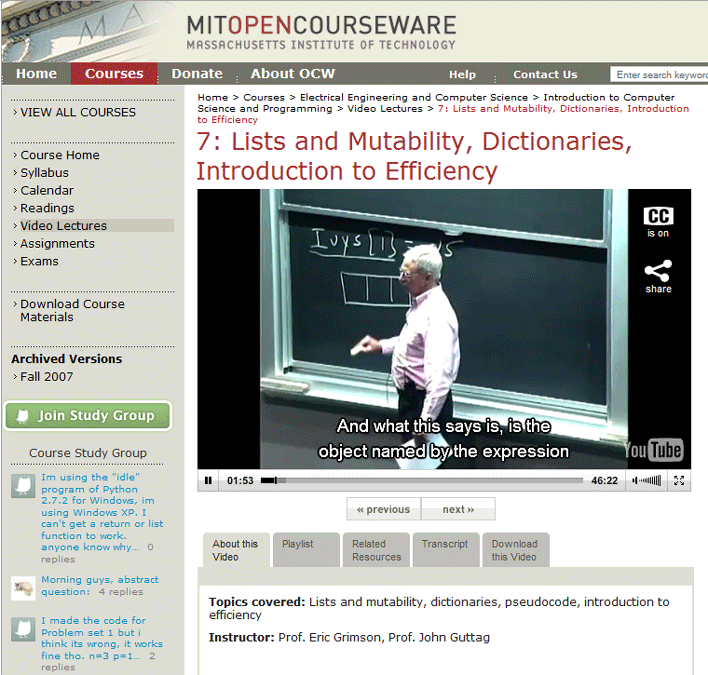This screenshot has height=675, width=708.
Task: Open the Syllabus sidebar link
Action: pyautogui.click(x=44, y=172)
